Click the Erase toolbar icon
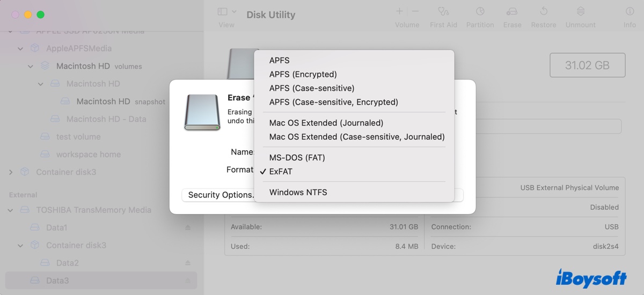This screenshot has height=295, width=644. (512, 12)
